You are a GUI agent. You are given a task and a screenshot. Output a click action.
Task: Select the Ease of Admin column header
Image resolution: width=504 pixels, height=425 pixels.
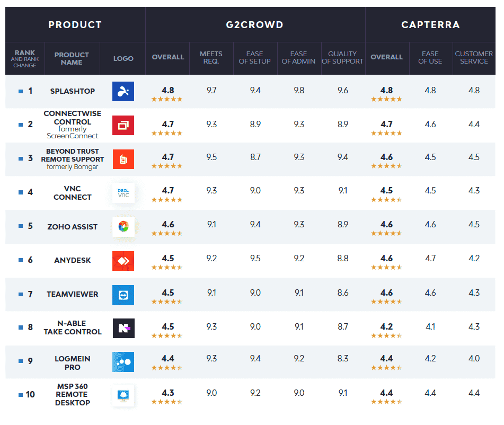(298, 58)
